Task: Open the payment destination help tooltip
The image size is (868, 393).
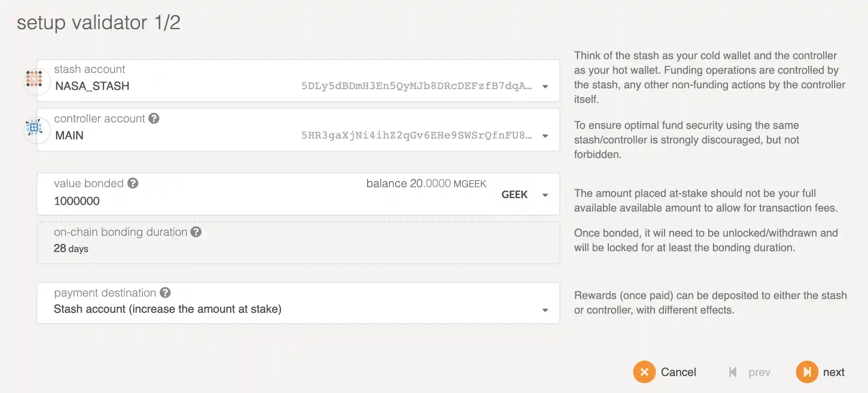Action: click(x=165, y=293)
